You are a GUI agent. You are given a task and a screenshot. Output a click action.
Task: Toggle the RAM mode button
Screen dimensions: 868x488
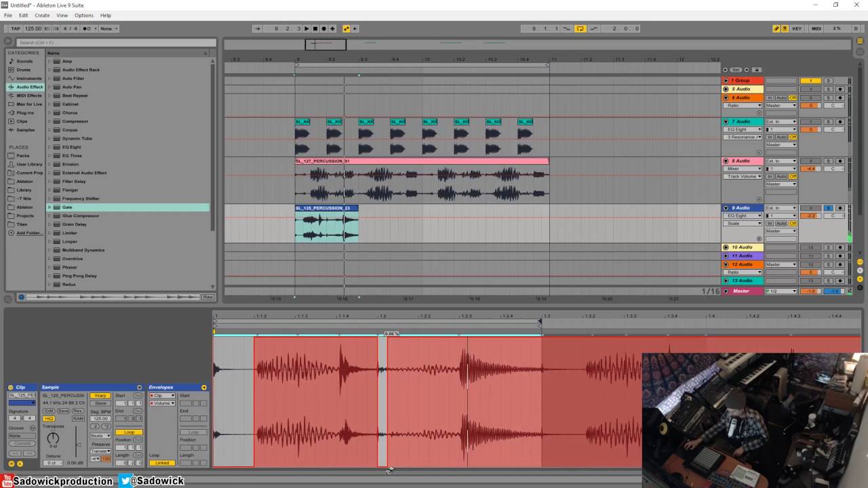pos(79,418)
